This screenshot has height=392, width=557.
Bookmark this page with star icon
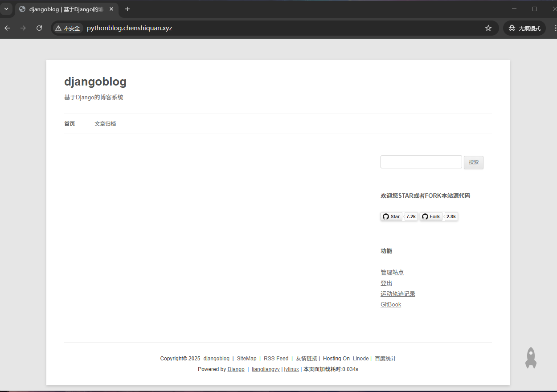(488, 28)
